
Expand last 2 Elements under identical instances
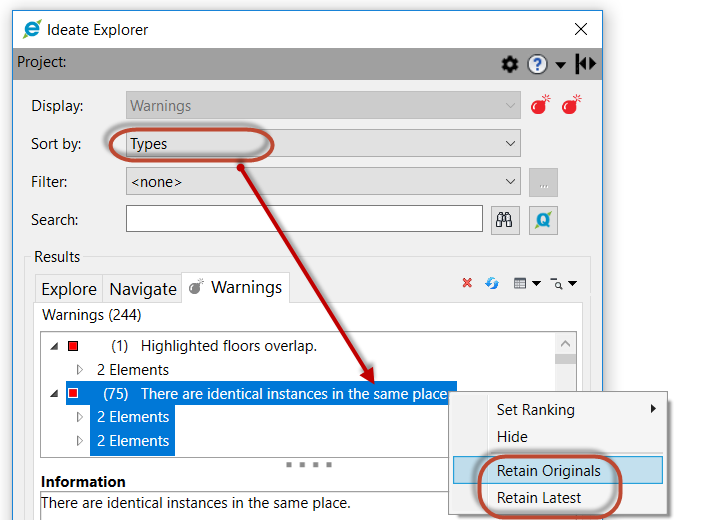pyautogui.click(x=80, y=441)
